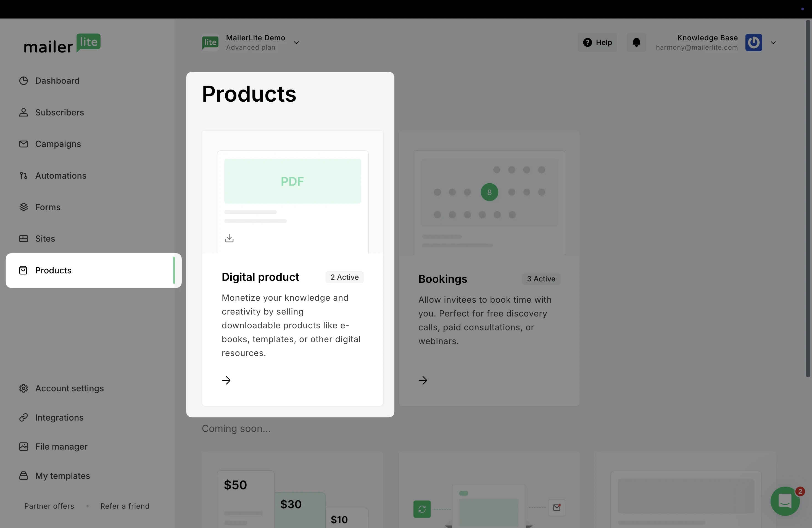The height and width of the screenshot is (528, 812).
Task: Click the Dashboard icon in sidebar
Action: coord(23,81)
